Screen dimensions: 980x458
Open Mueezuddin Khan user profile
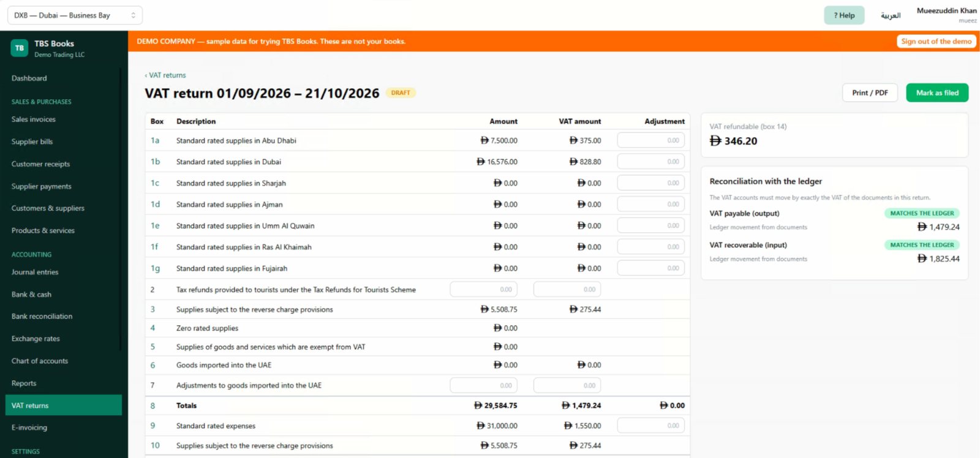(x=946, y=15)
